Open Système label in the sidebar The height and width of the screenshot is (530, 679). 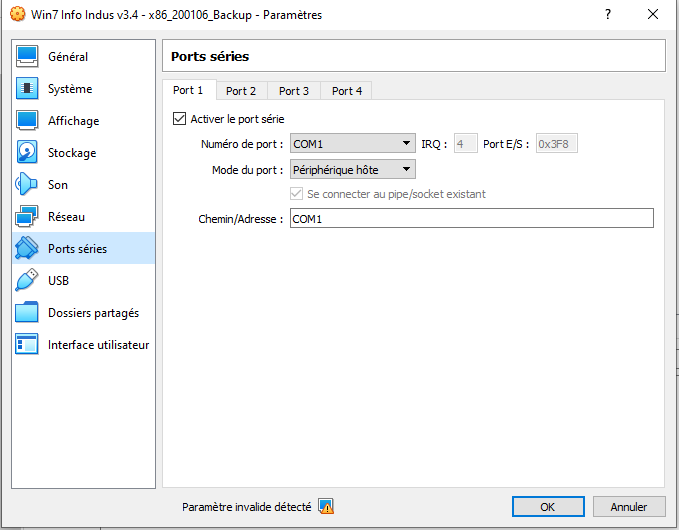70,89
